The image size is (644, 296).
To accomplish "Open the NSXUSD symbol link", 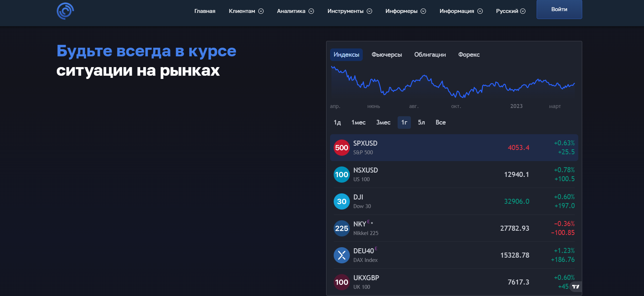I will pos(366,170).
